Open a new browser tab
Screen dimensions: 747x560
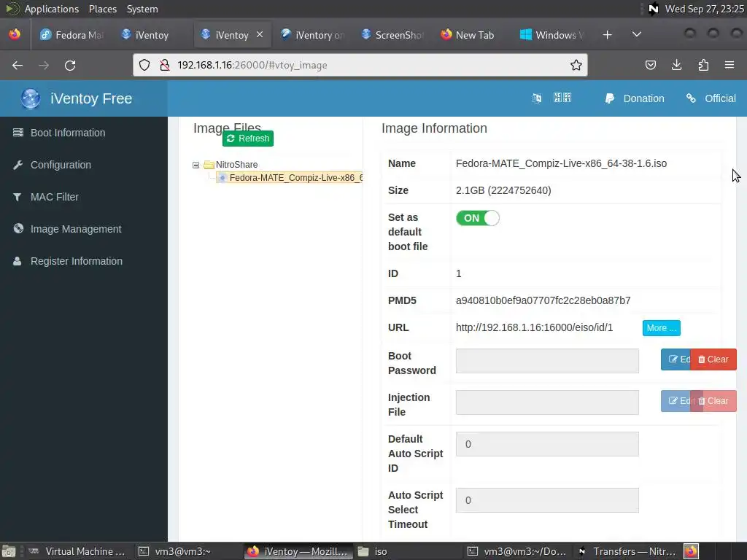pyautogui.click(x=608, y=35)
